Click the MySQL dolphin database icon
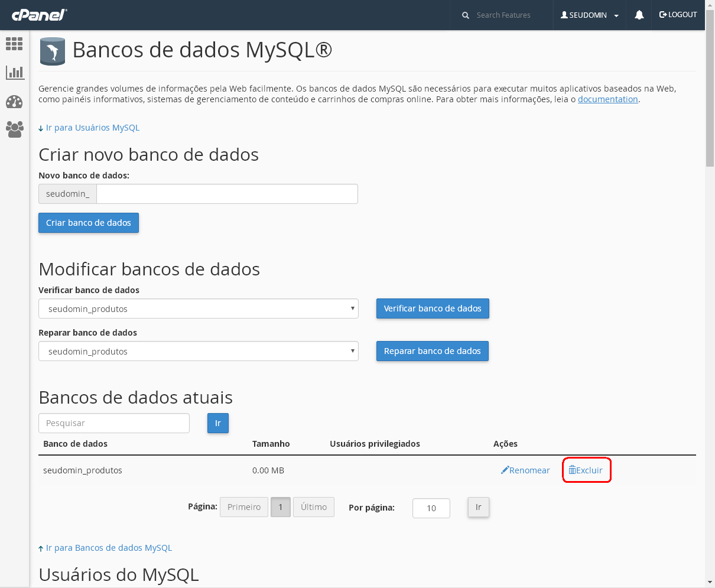715x588 pixels. [x=53, y=51]
